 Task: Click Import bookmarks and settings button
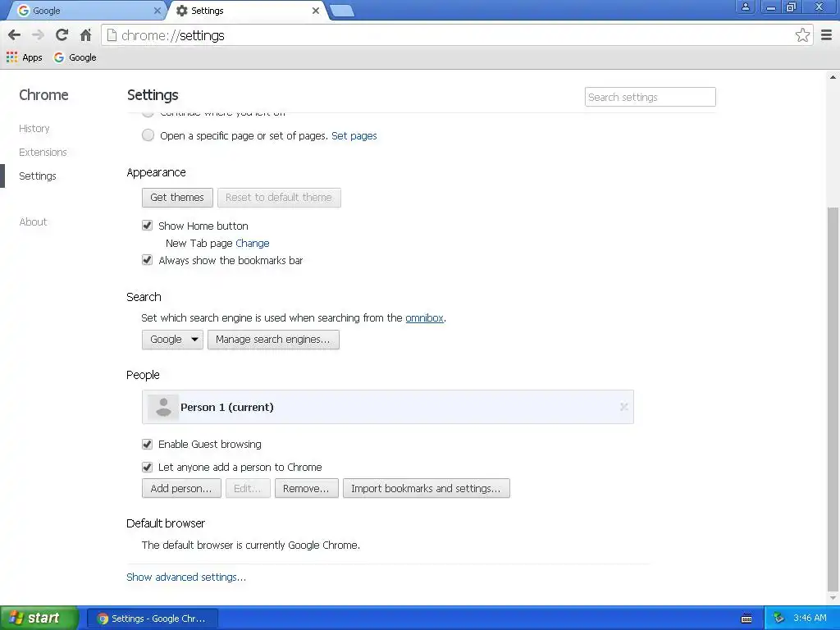426,489
